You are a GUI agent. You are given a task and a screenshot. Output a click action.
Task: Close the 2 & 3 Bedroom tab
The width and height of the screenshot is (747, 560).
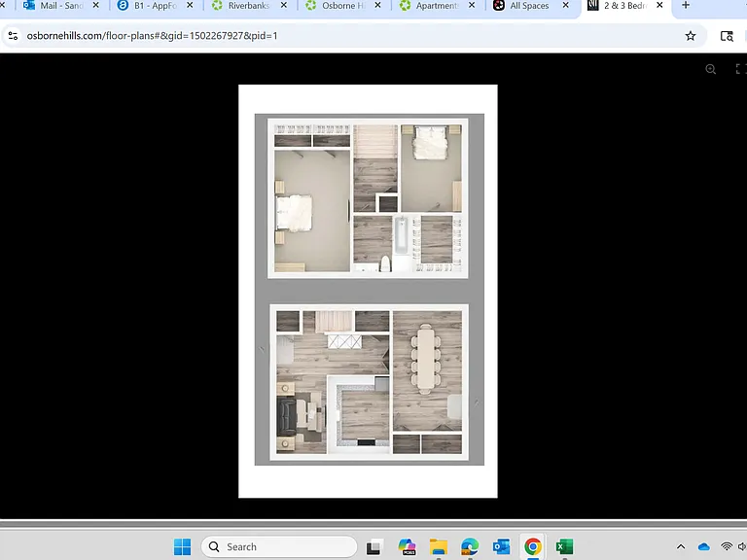(x=659, y=5)
